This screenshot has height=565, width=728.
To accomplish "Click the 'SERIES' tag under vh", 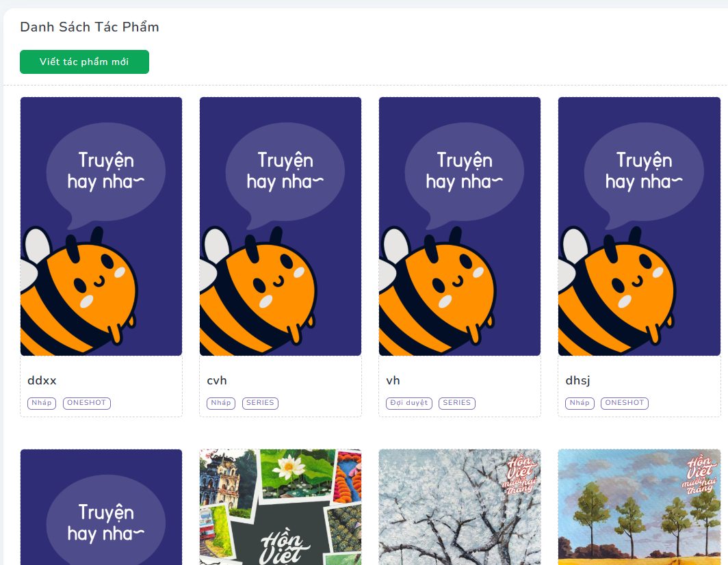I will click(x=457, y=403).
